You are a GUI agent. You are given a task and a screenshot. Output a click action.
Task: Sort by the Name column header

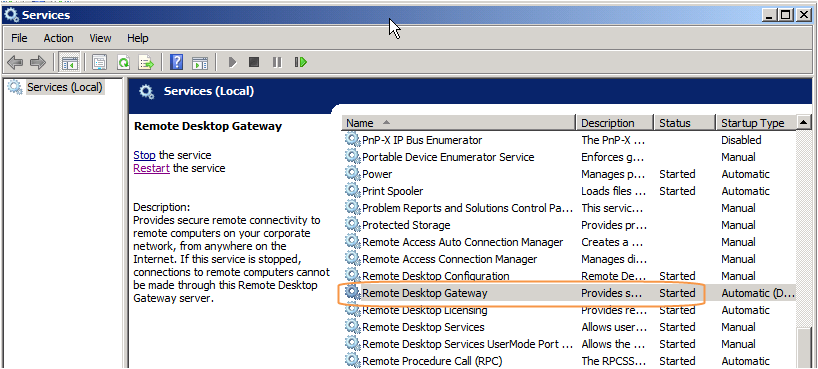tap(459, 123)
